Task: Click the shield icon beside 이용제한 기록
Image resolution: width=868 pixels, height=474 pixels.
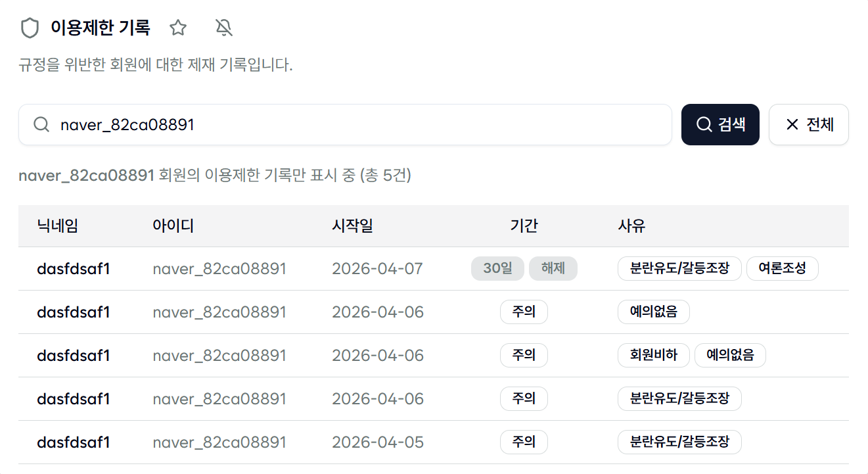Action: pos(30,28)
